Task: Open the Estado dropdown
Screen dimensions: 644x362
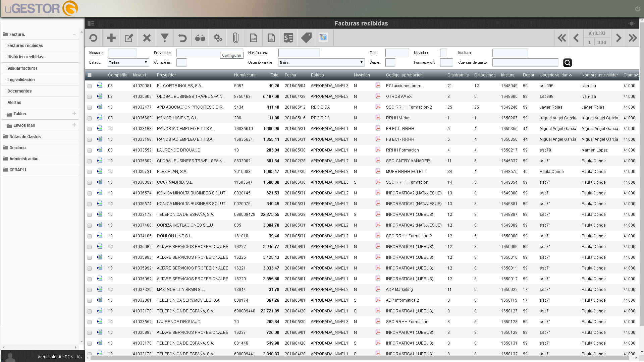Action: [128, 63]
